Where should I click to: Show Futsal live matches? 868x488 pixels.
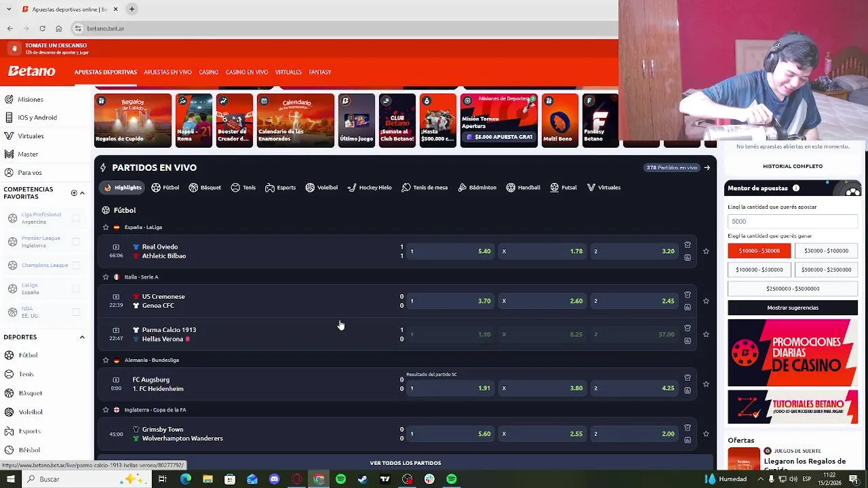[x=564, y=188]
